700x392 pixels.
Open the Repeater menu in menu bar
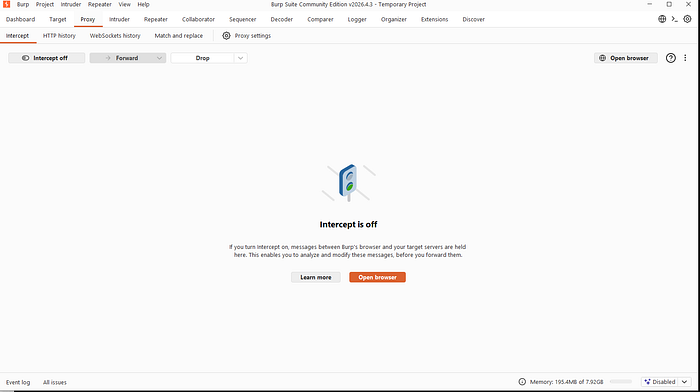pos(100,4)
